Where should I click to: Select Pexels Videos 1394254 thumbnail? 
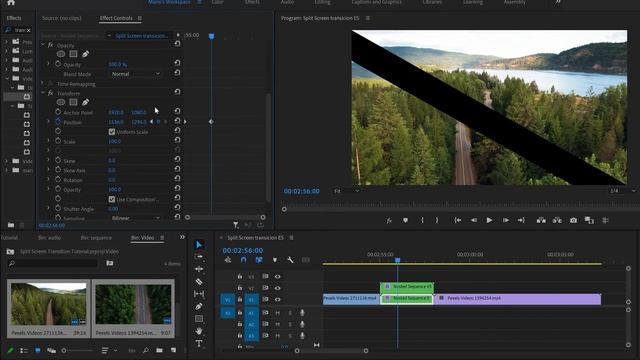click(x=133, y=304)
